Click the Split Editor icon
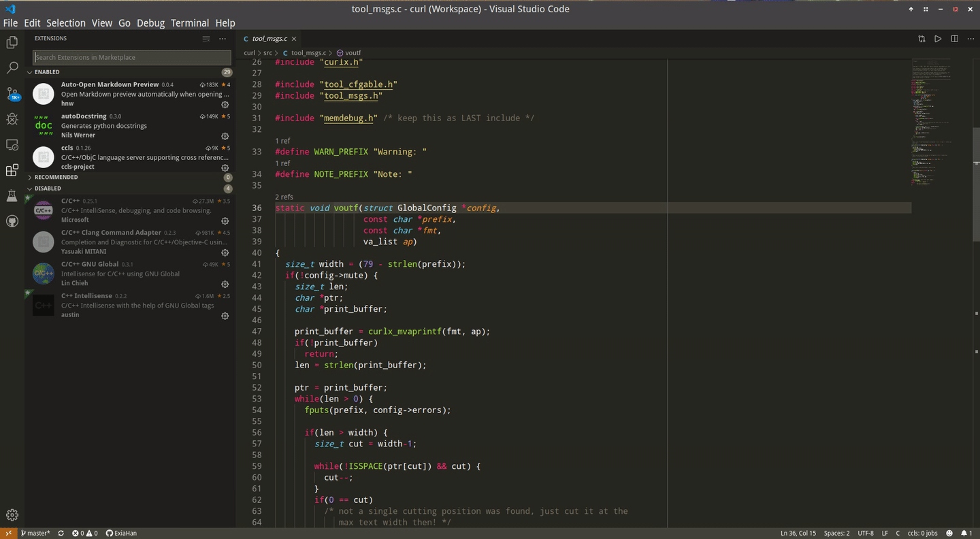 click(953, 39)
